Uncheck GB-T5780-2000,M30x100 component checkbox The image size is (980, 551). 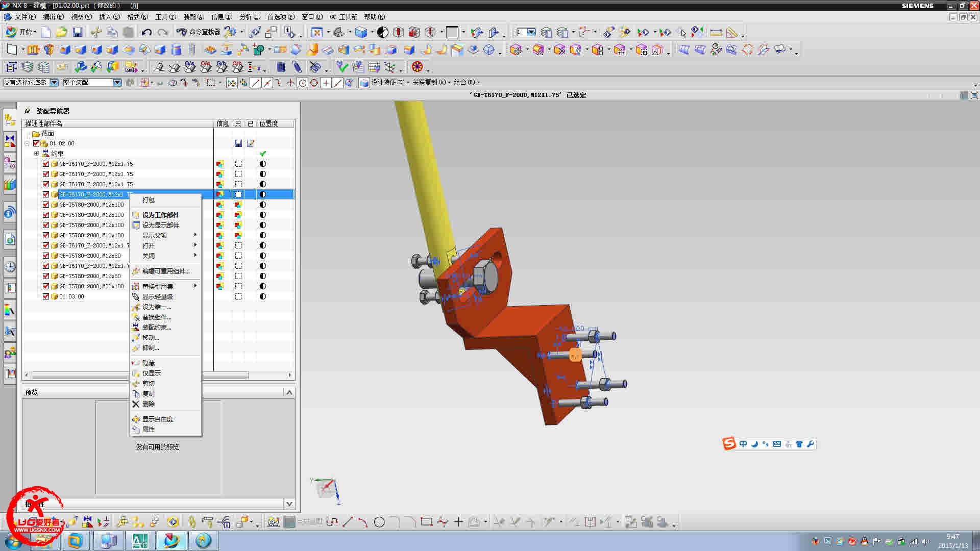(x=46, y=286)
